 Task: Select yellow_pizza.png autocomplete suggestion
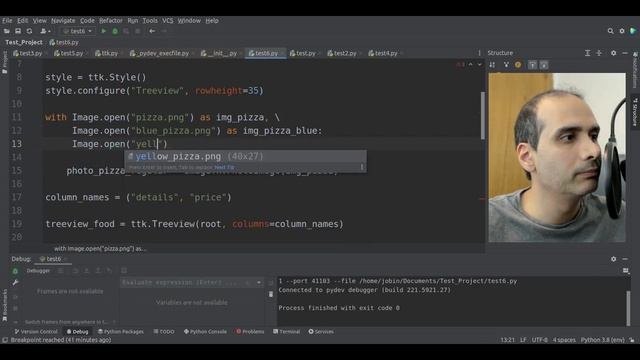pyautogui.click(x=245, y=156)
